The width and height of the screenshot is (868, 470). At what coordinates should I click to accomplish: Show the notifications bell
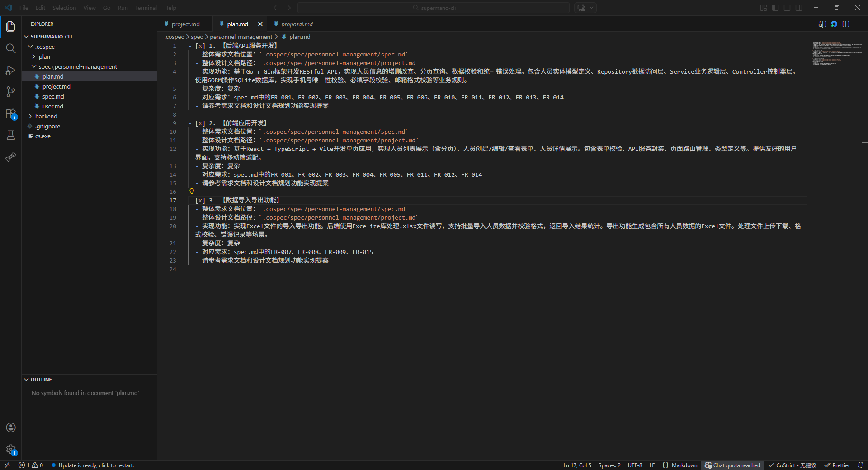click(x=861, y=465)
